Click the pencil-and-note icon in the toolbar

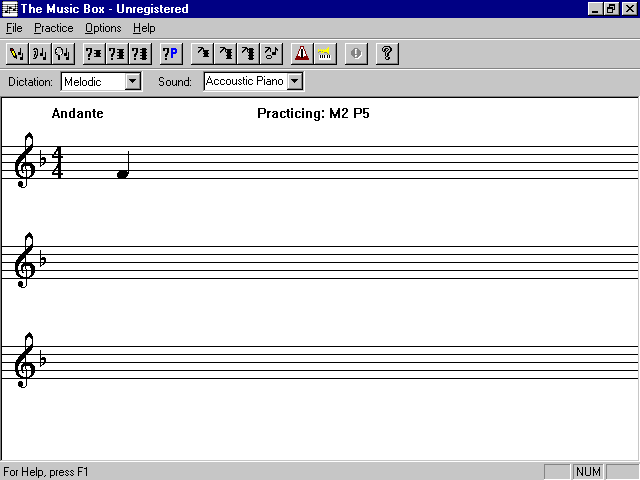point(17,53)
